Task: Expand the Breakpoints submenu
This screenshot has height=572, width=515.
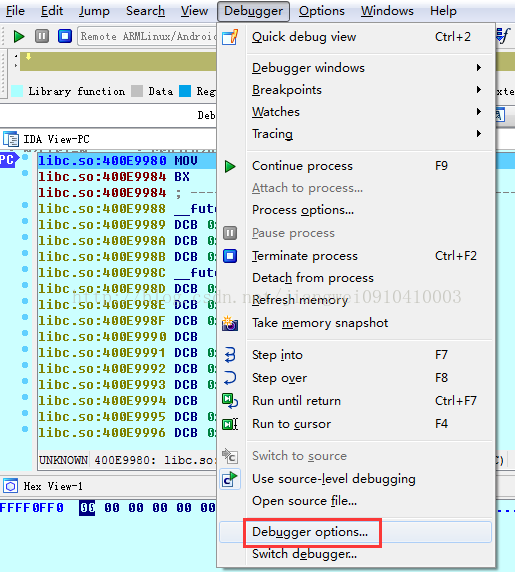Action: pyautogui.click(x=479, y=90)
